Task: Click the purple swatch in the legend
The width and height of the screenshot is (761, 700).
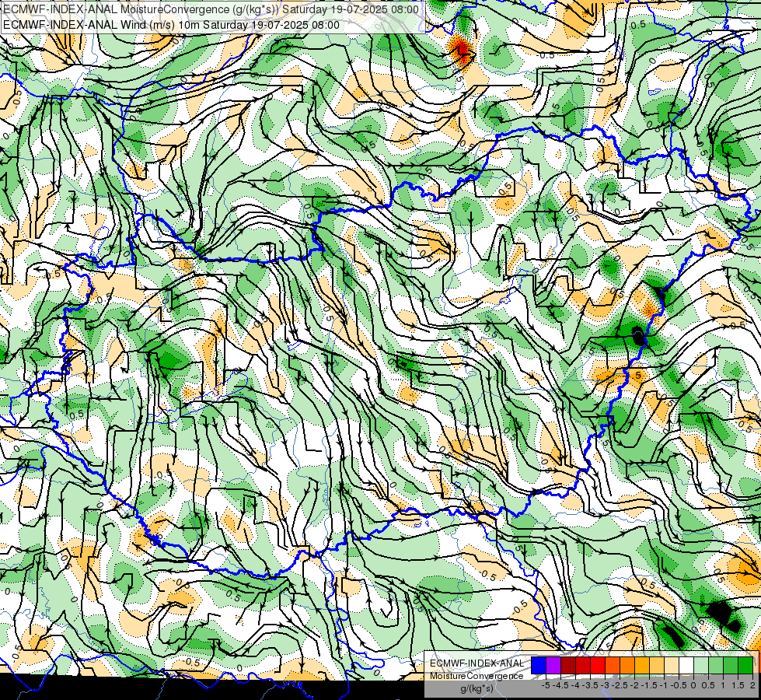Action: point(553,665)
